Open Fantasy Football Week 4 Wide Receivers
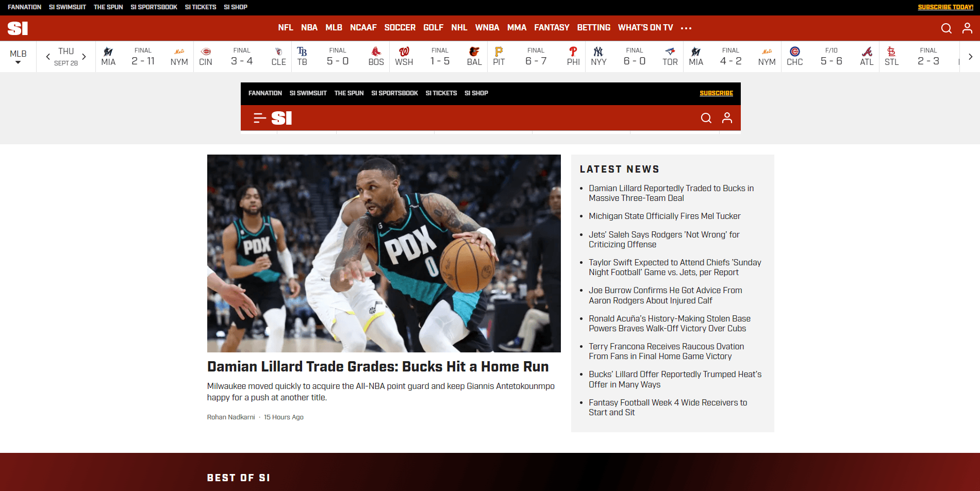 (668, 408)
